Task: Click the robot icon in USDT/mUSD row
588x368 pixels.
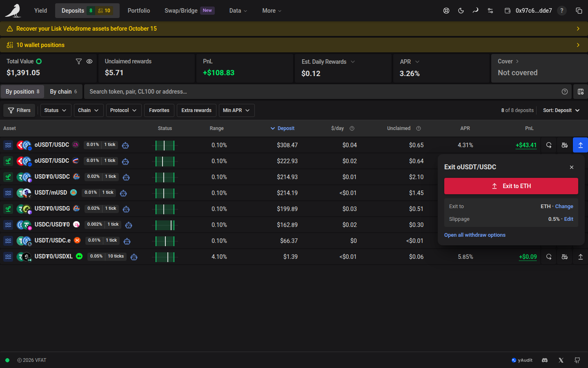Action: pos(123,193)
